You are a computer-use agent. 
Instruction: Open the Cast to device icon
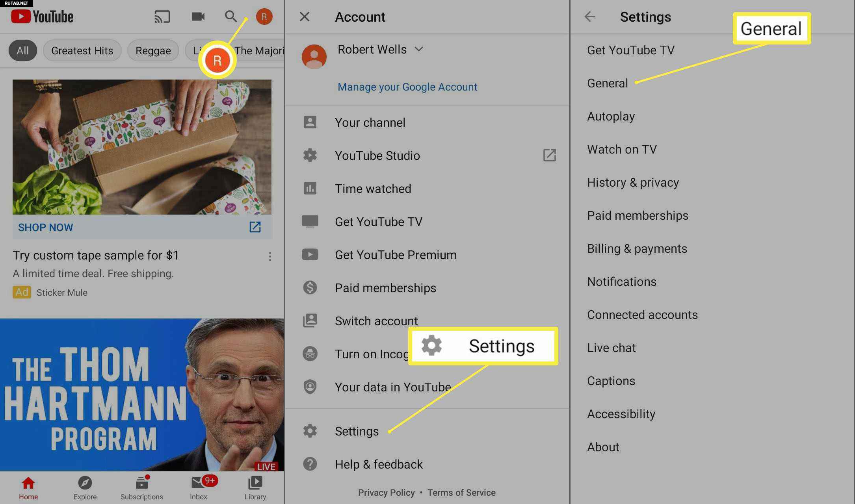click(x=162, y=17)
